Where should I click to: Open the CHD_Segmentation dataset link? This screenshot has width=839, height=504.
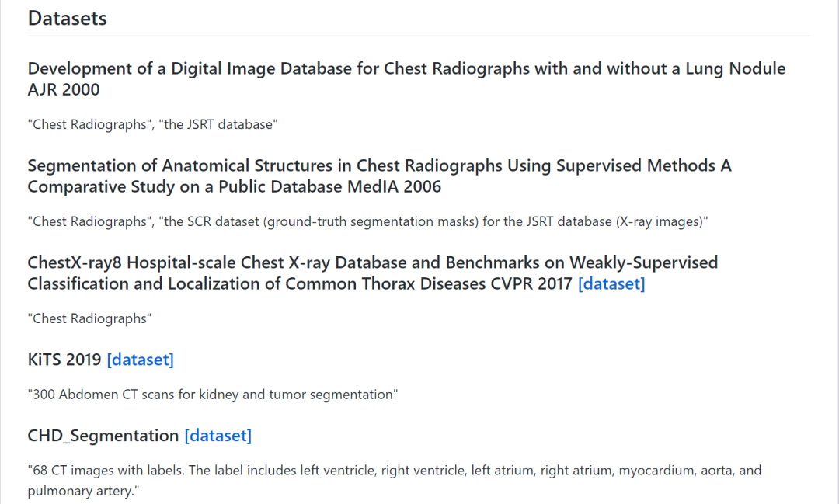(x=218, y=436)
